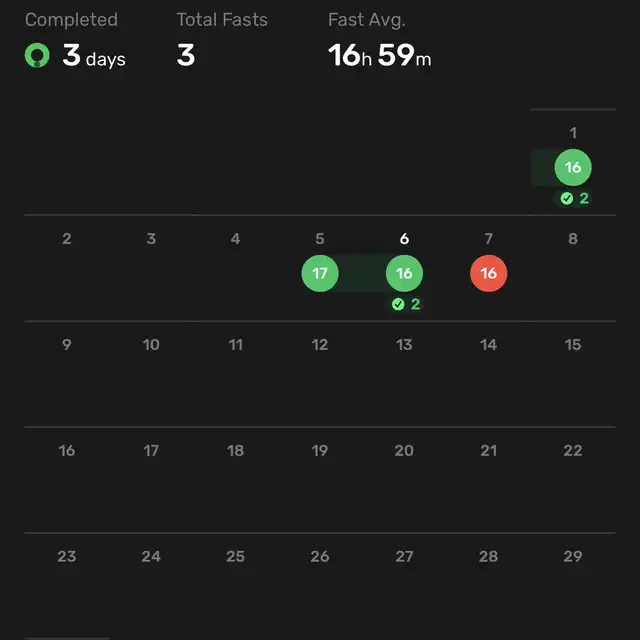
Task: Select calendar day 8
Action: click(573, 239)
